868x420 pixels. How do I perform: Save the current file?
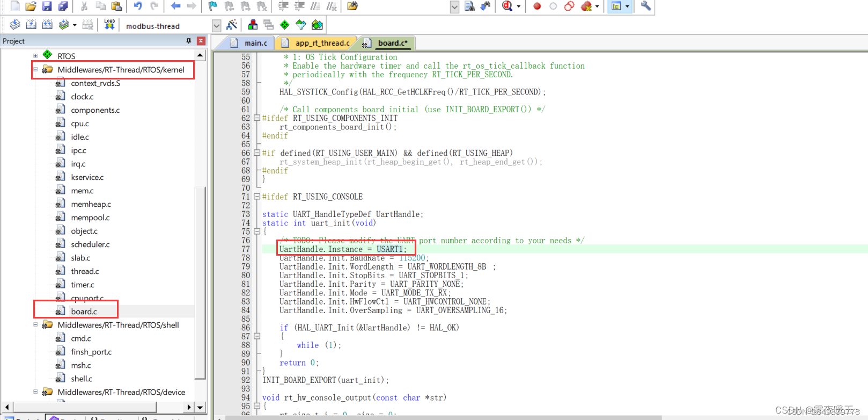(47, 6)
